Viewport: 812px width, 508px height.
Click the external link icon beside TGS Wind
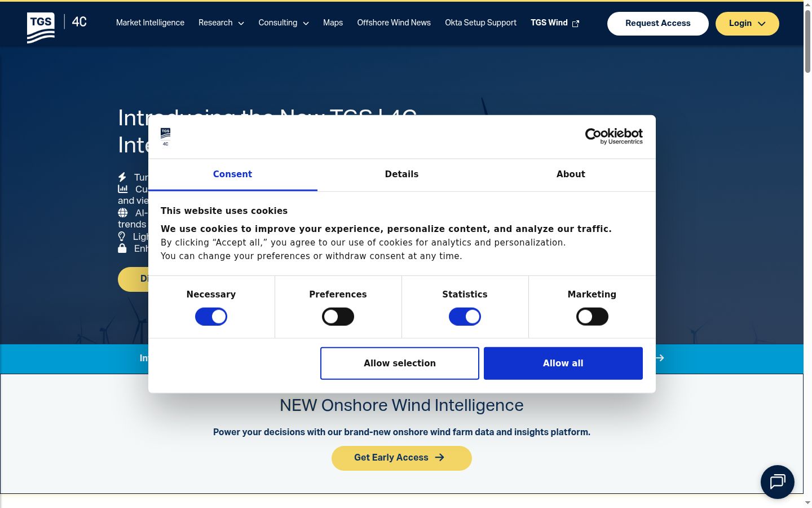click(576, 24)
